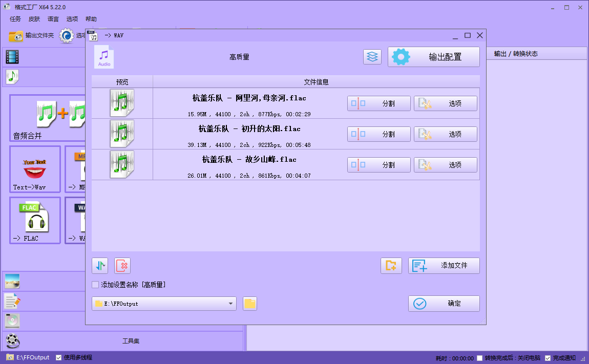Select thumbnail of 故乡山峰.flac
The width and height of the screenshot is (589, 364).
tap(122, 164)
